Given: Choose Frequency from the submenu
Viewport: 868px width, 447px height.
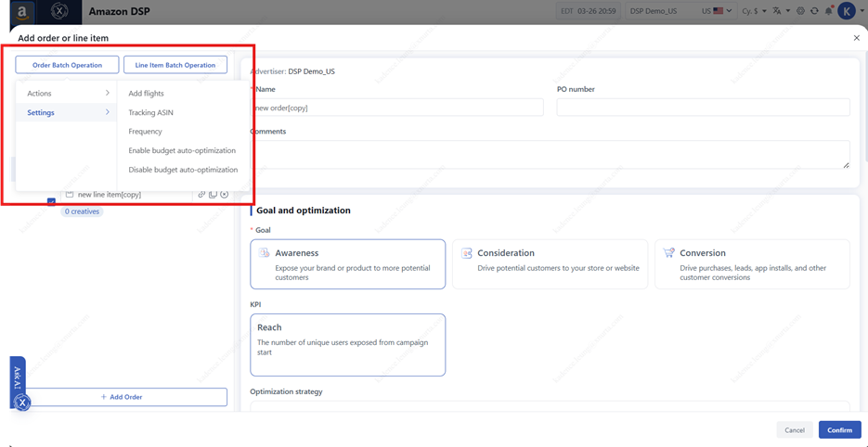Looking at the screenshot, I should pyautogui.click(x=145, y=132).
